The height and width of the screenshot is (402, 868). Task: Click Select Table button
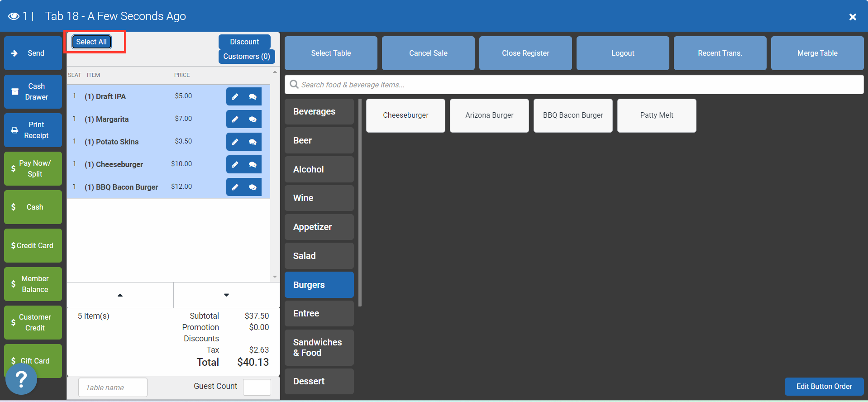pyautogui.click(x=331, y=53)
